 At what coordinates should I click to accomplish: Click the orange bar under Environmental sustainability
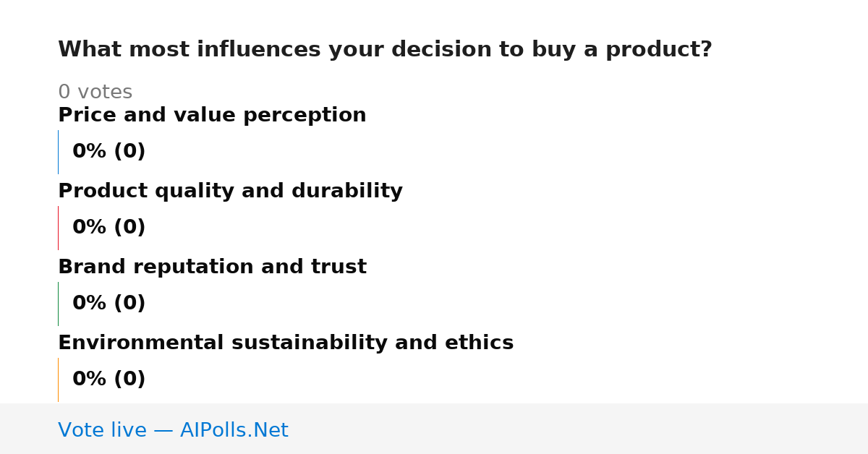pyautogui.click(x=58, y=380)
